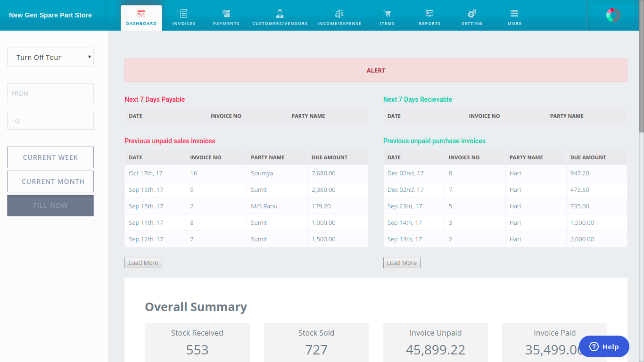Open the INCOME/EXPENSE tab label
Screen dimensions: 644x362
(x=339, y=24)
